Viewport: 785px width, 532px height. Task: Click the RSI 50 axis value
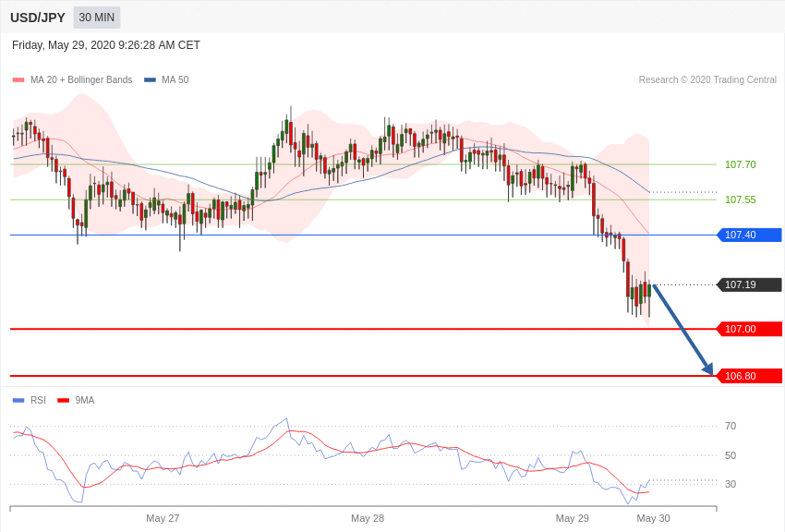[731, 455]
